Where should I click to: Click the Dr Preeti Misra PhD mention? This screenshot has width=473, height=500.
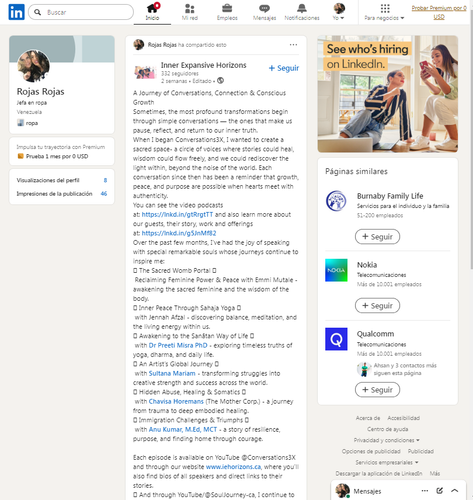(178, 345)
